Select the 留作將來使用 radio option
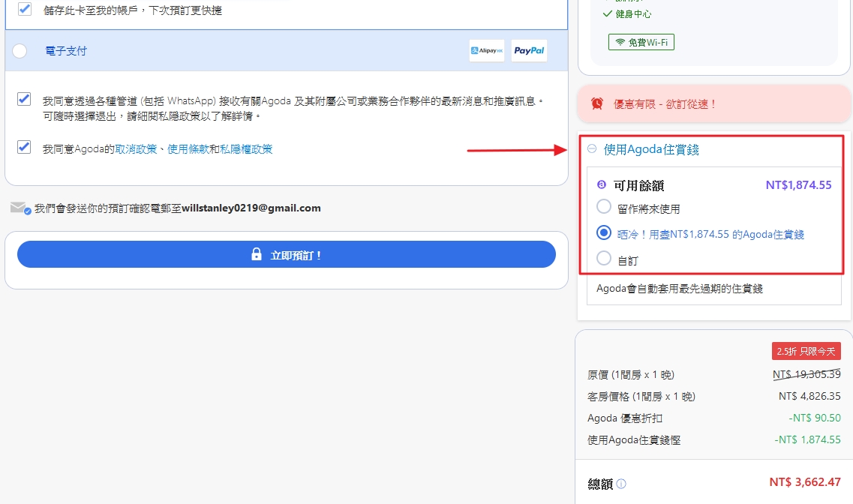This screenshot has width=853, height=504. [x=604, y=206]
